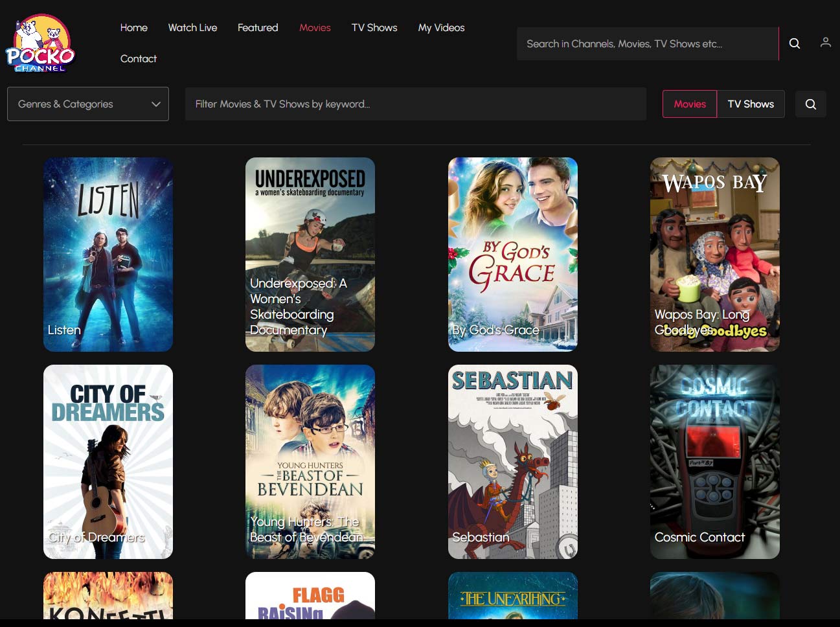Open the Konfetti poster with flames

[108, 595]
